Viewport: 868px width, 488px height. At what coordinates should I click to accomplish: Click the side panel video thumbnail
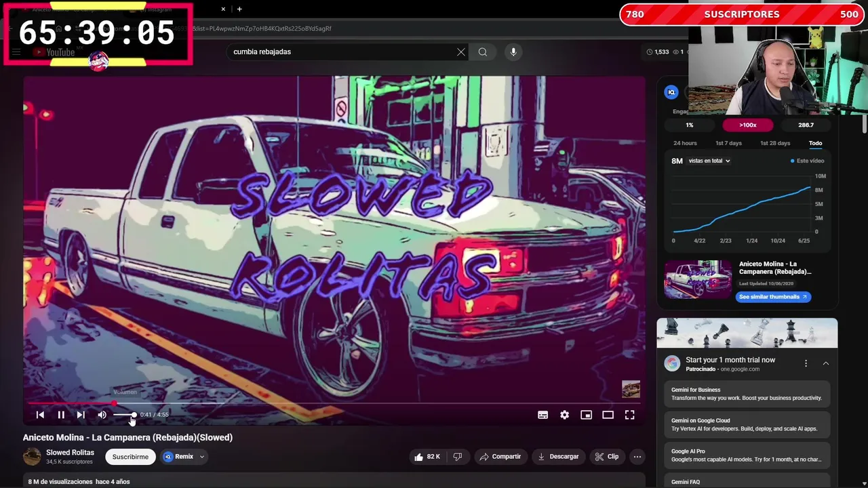(x=698, y=279)
